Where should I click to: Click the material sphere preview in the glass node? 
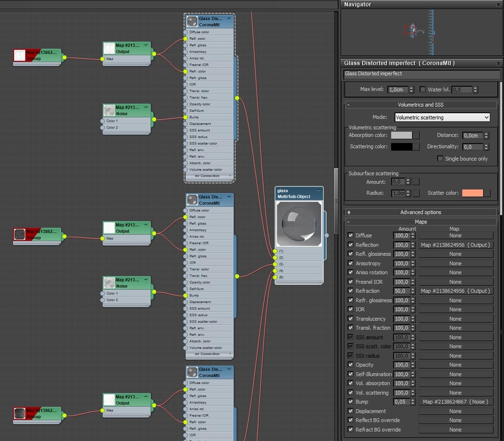[299, 223]
